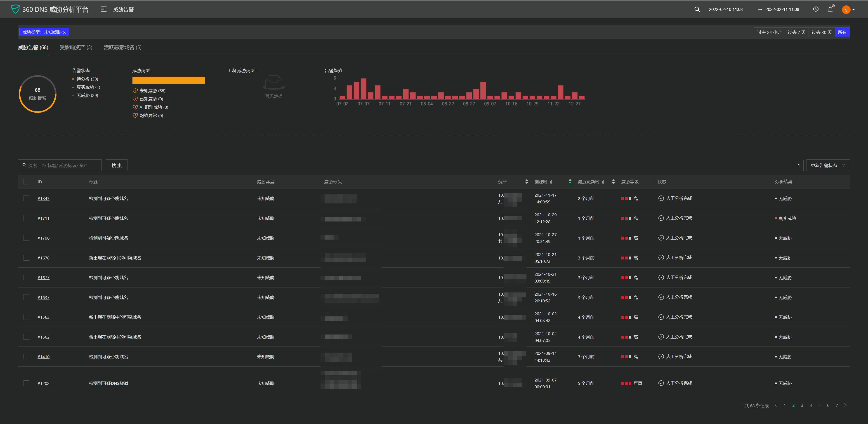Toggle the hamburger menu icon
Screen dimensions: 868x424
(x=104, y=9)
